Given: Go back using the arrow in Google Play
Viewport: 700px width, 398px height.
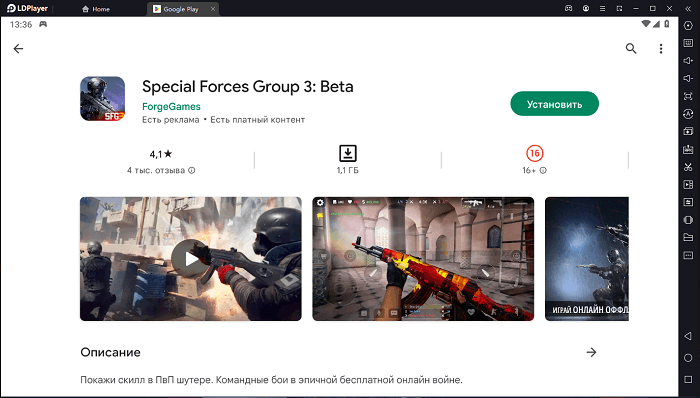Looking at the screenshot, I should 18,49.
